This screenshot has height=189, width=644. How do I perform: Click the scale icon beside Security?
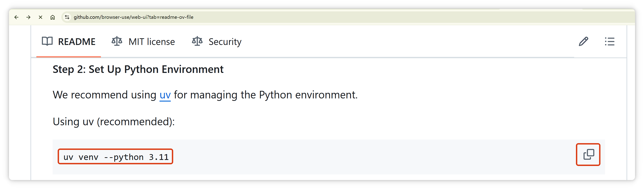point(197,41)
